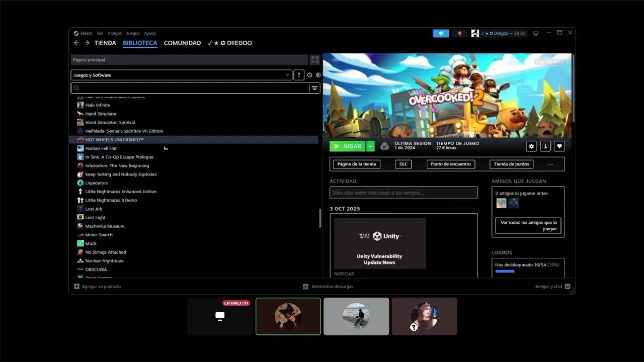
Task: Open Tienda de puntos
Action: pos(511,164)
